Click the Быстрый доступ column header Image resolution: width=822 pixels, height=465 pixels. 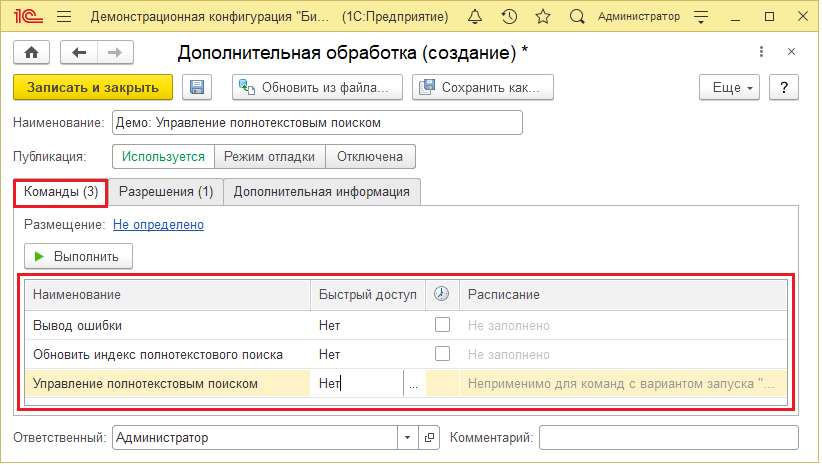368,295
